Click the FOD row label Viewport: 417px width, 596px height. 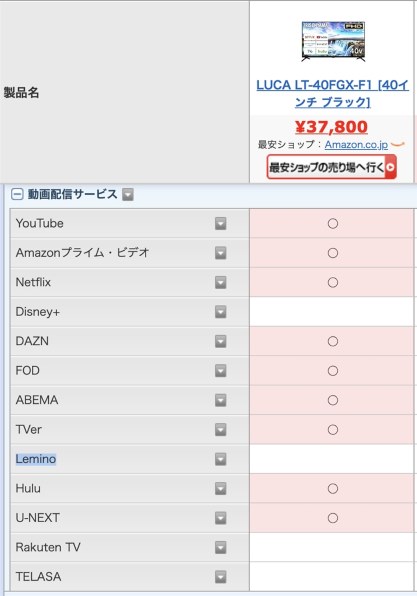27,371
